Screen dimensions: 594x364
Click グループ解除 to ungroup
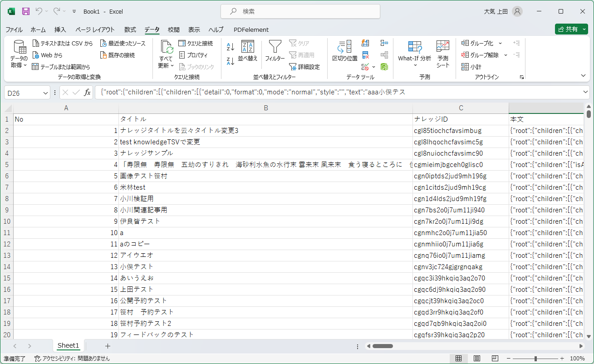[x=481, y=55]
